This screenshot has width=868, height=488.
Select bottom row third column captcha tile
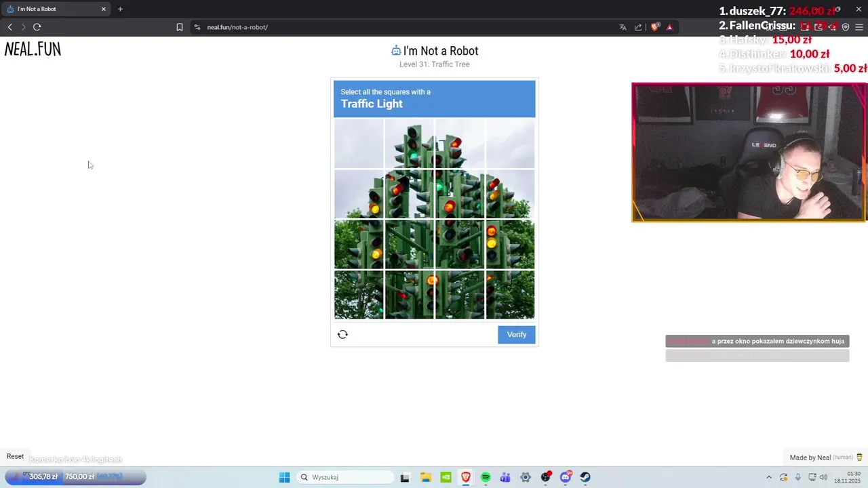460,295
